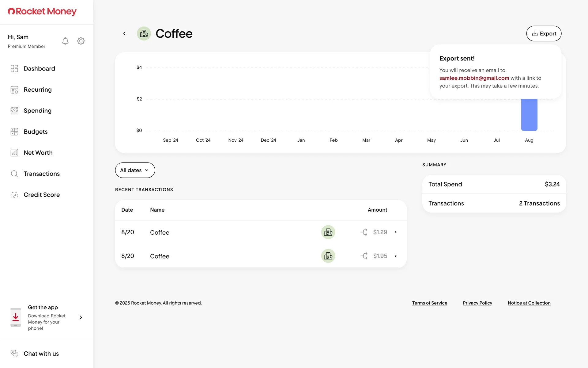Screen dimensions: 588x368
Task: Expand details chevron for $1.29 transaction
Action: pos(396,232)
